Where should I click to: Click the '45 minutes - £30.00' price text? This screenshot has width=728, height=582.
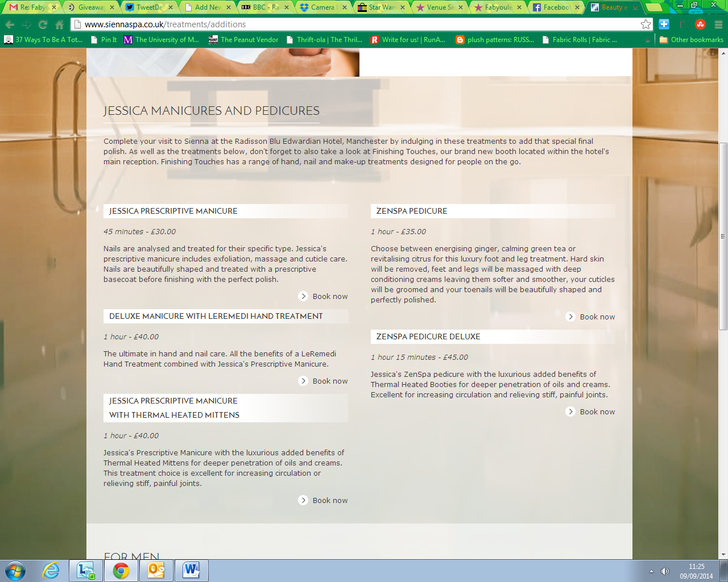click(139, 231)
